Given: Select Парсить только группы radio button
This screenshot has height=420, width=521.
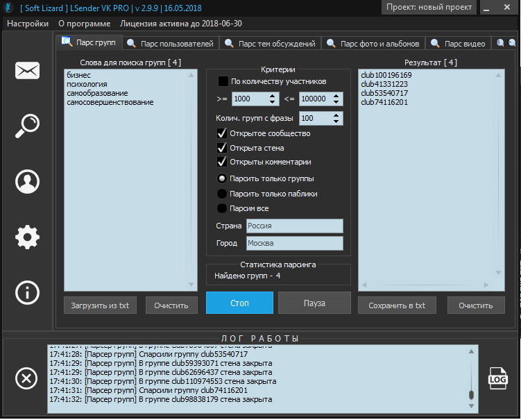Looking at the screenshot, I should 221,178.
